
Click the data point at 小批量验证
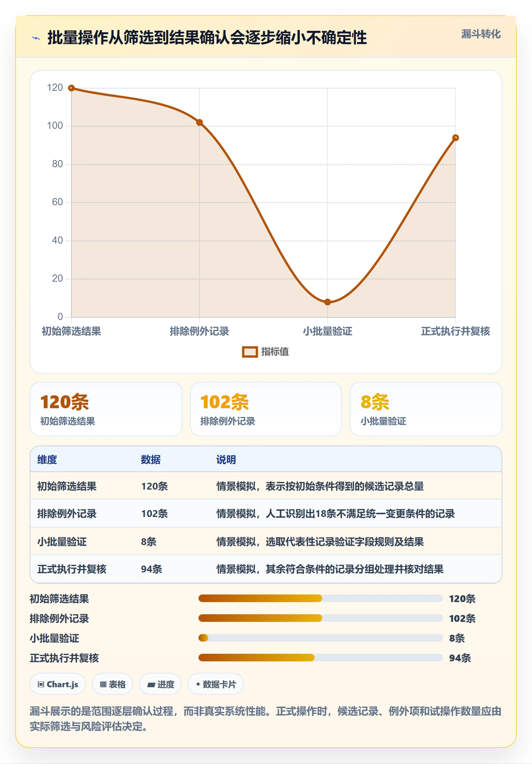(x=328, y=302)
